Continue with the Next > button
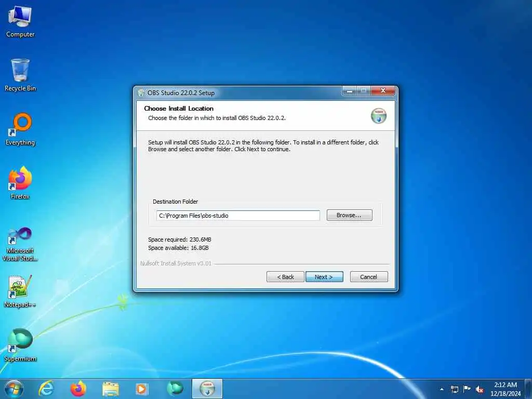 (324, 277)
